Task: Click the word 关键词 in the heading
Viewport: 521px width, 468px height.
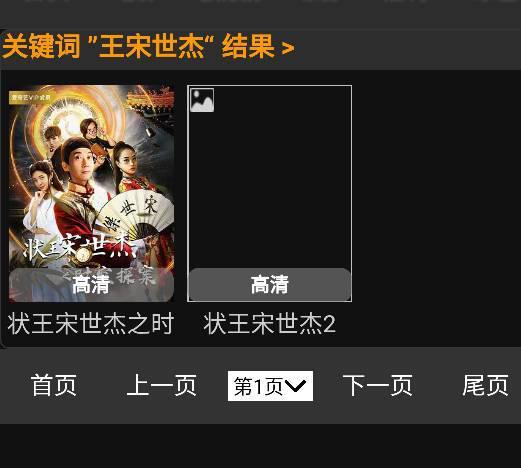Action: [41, 47]
